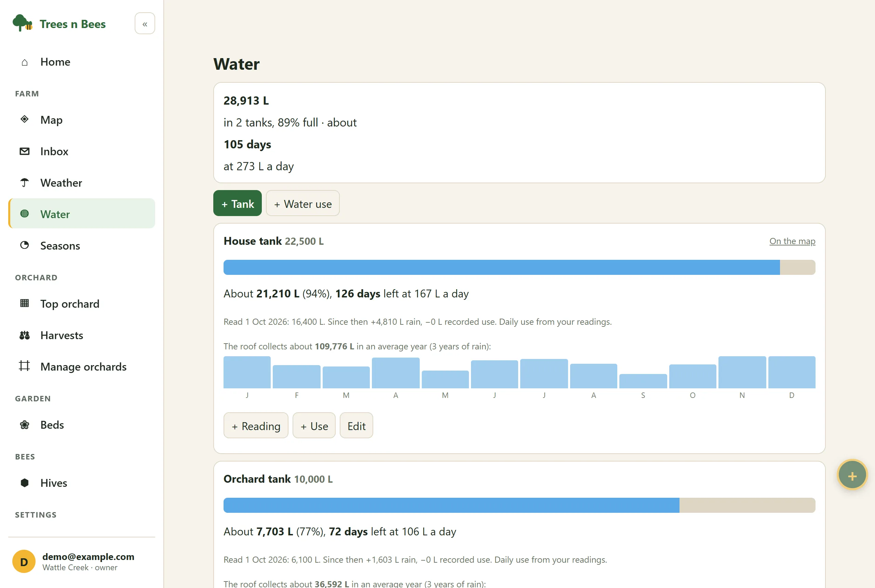875x588 pixels.
Task: Click the House tank level bar
Action: click(x=519, y=267)
